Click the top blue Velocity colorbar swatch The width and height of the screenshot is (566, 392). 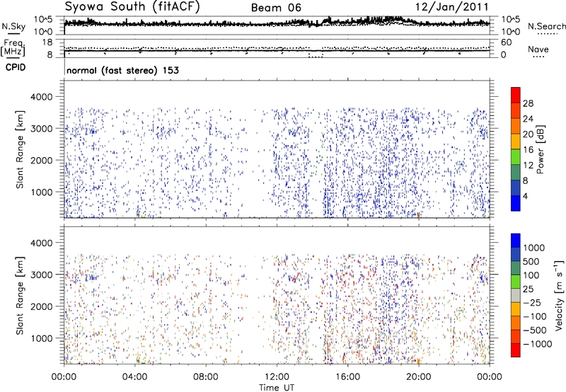pos(516,241)
